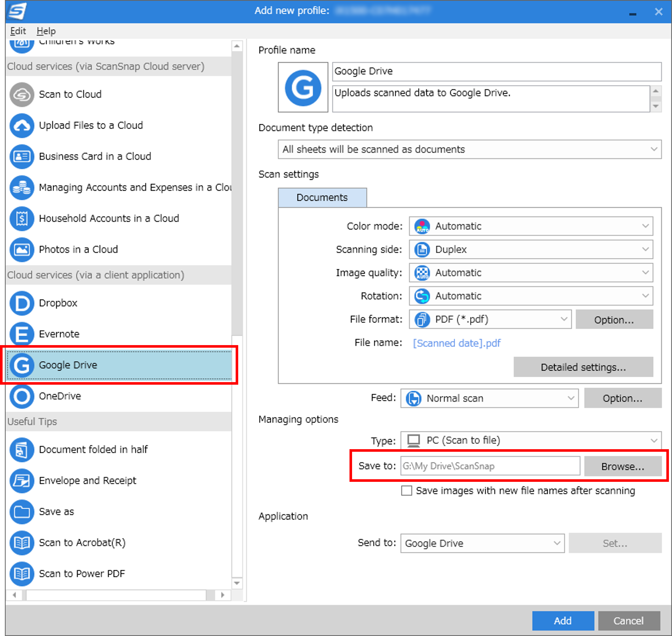Screen dimensions: 672x636
Task: Click the Rotation automatic icon
Action: pos(422,296)
